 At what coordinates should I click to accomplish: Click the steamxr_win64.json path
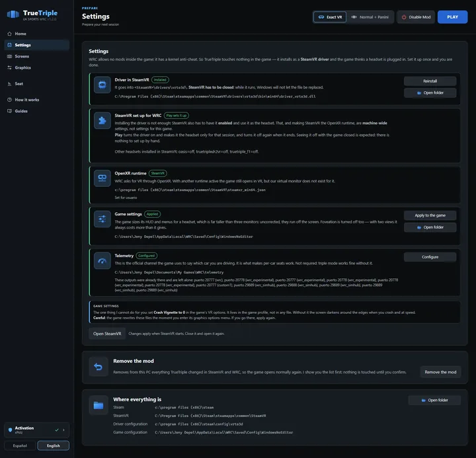(x=190, y=190)
